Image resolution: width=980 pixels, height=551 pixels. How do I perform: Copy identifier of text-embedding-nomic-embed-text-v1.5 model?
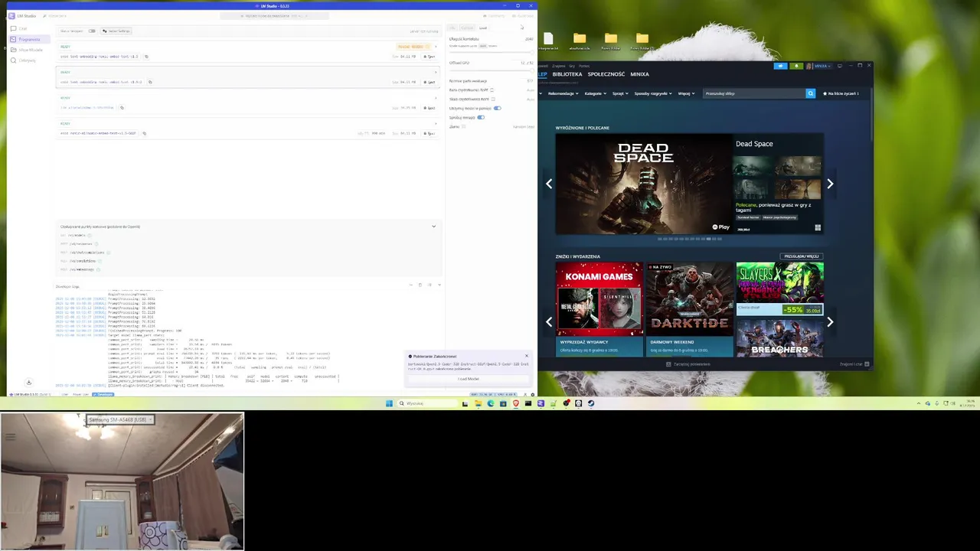[146, 57]
